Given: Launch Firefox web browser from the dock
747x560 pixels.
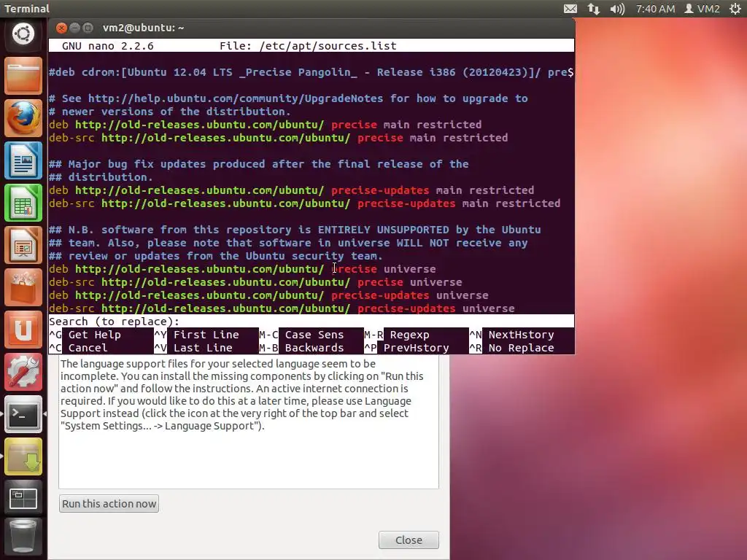Looking at the screenshot, I should [x=23, y=118].
